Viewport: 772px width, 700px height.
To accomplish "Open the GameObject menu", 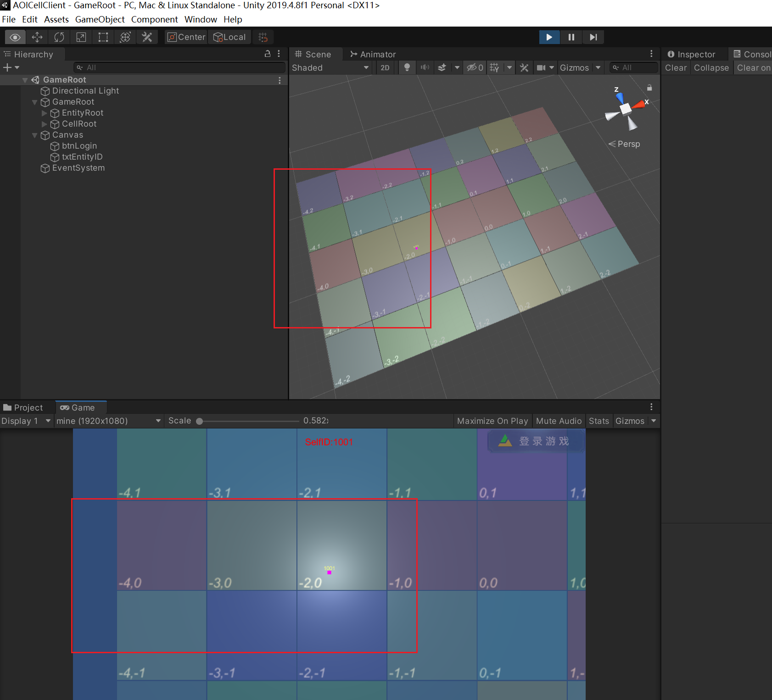I will click(x=100, y=19).
